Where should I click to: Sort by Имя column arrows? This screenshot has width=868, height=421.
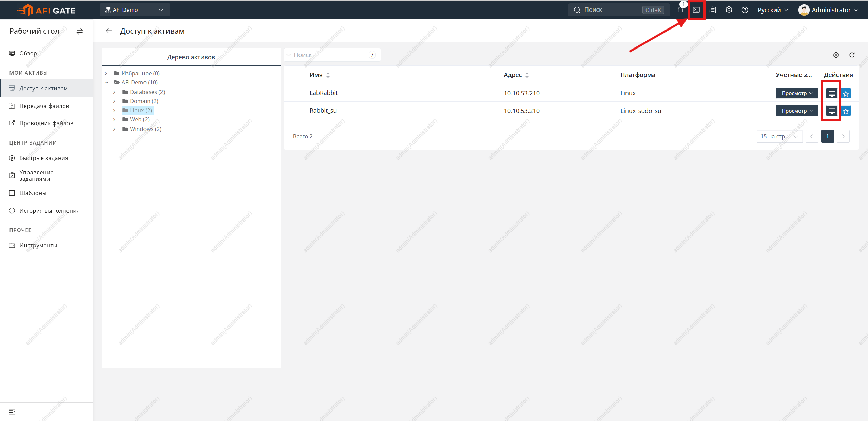click(328, 75)
